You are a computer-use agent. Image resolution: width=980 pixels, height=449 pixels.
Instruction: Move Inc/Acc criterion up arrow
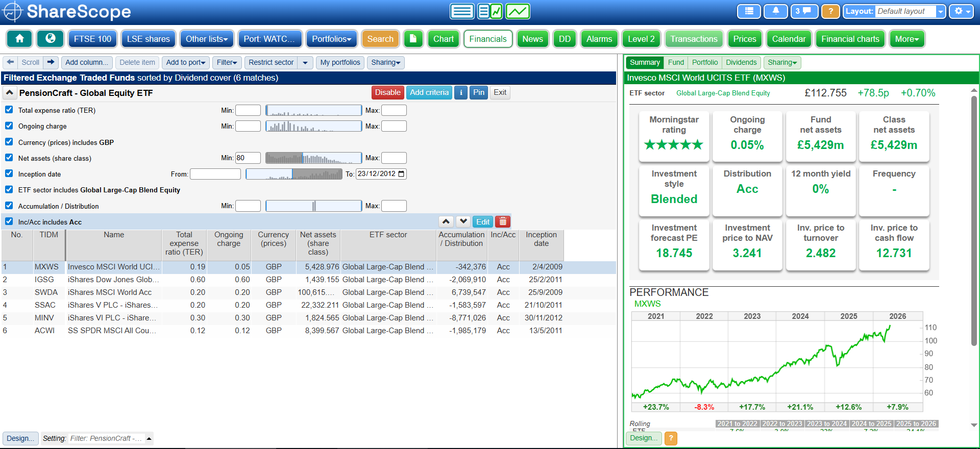click(x=446, y=221)
